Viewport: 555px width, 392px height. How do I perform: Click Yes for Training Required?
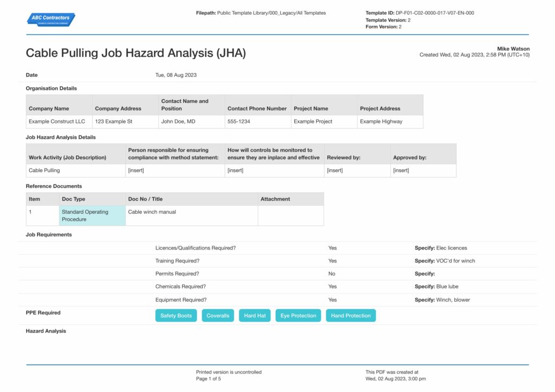(332, 261)
